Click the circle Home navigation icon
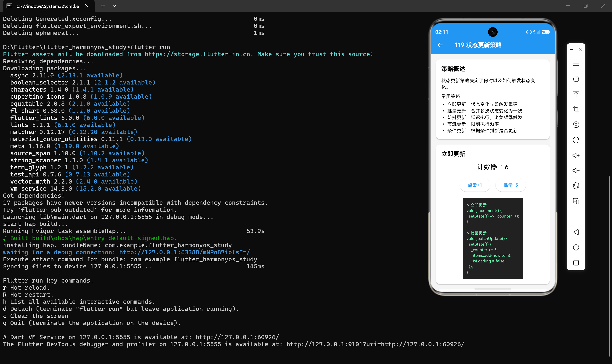Image resolution: width=612 pixels, height=364 pixels. point(576,247)
